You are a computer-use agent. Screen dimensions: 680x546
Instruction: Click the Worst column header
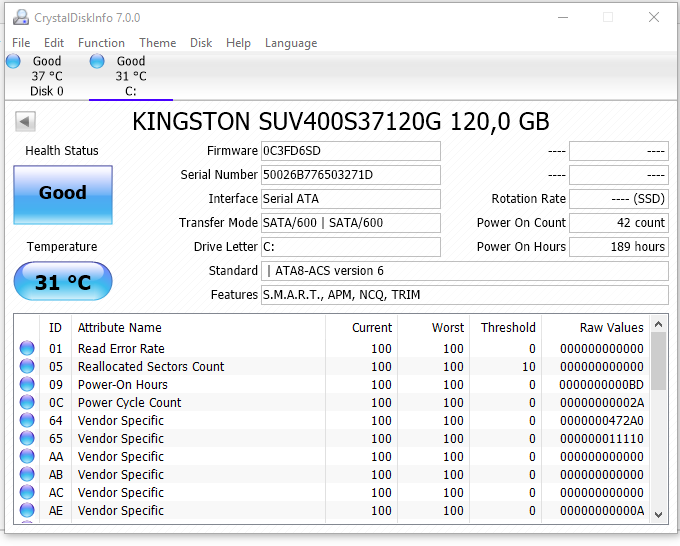click(x=433, y=327)
